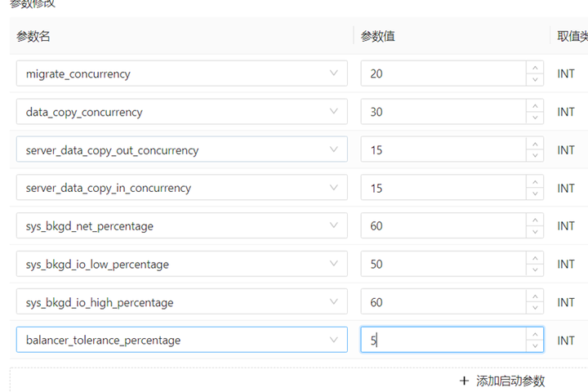This screenshot has width=588, height=392.
Task: Increase the sys_bkgd_io_low_percentage value
Action: click(x=535, y=258)
